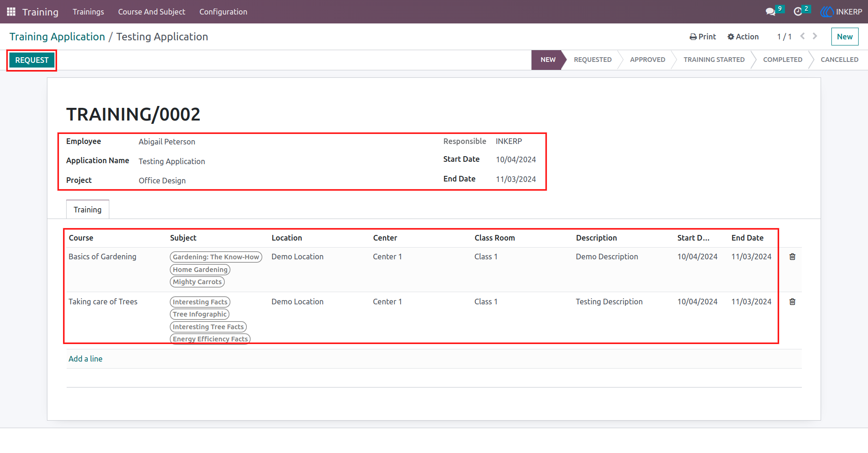Open the record pager 1 / 1
868x453 pixels.
[x=784, y=37]
